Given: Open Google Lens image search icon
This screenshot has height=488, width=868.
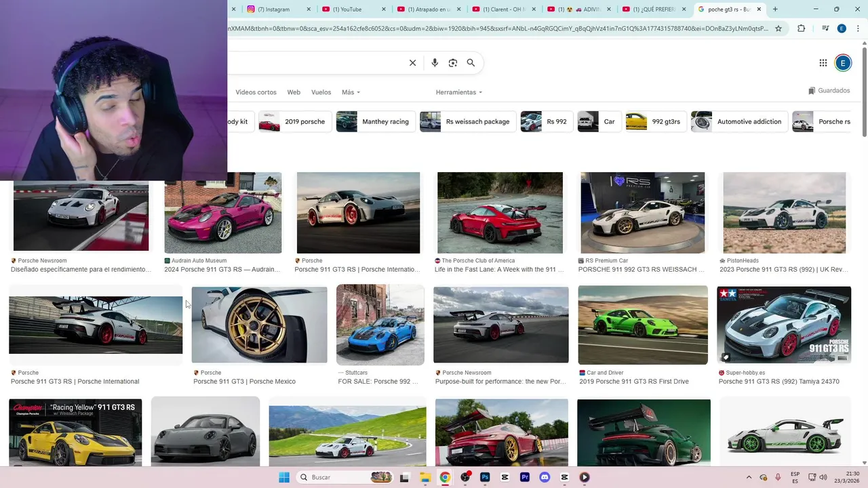Looking at the screenshot, I should pos(453,63).
